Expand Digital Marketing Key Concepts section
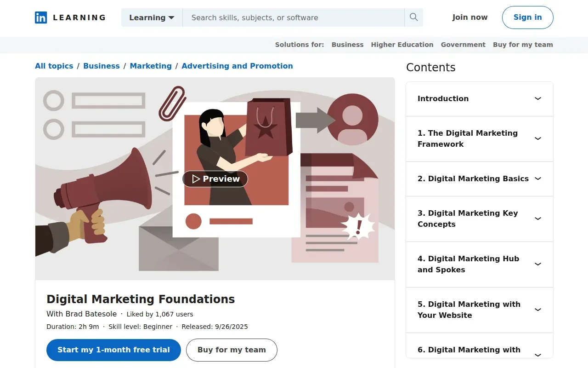Viewport: 588px width, 368px height. (x=480, y=219)
